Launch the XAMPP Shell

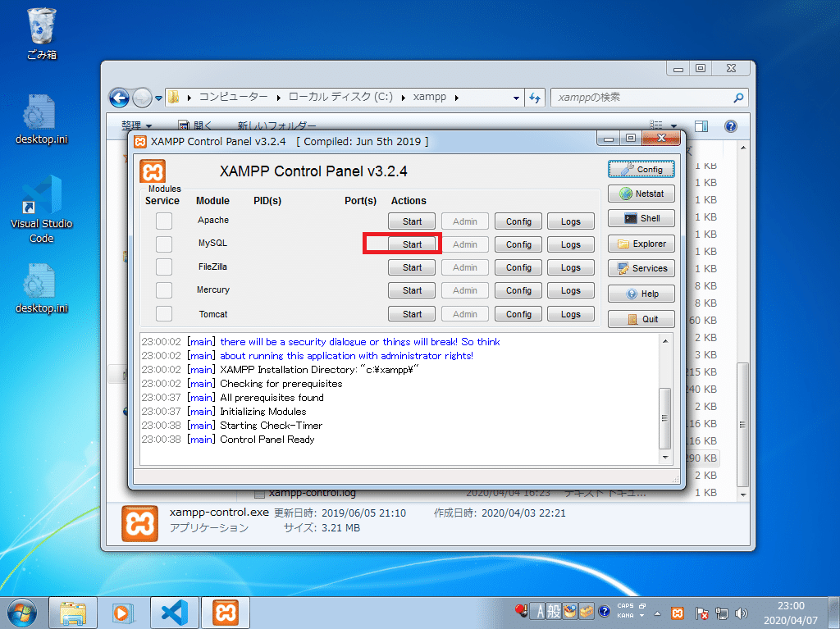tap(641, 219)
